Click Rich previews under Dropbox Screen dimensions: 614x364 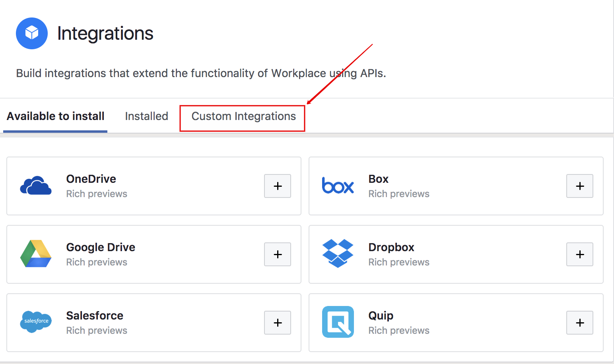[x=399, y=262]
